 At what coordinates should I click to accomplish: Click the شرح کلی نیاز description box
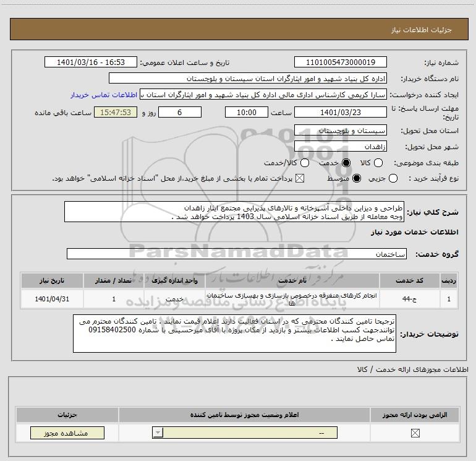(x=234, y=212)
